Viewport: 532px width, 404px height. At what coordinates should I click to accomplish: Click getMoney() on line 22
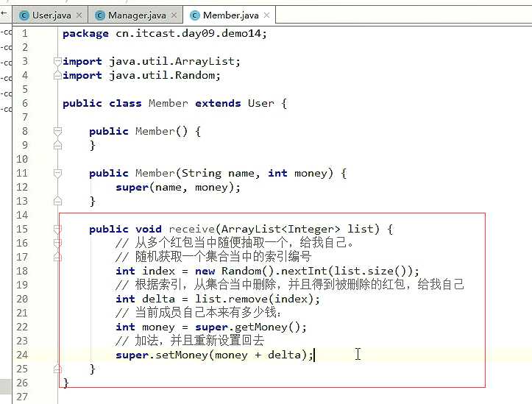pyautogui.click(x=267, y=327)
